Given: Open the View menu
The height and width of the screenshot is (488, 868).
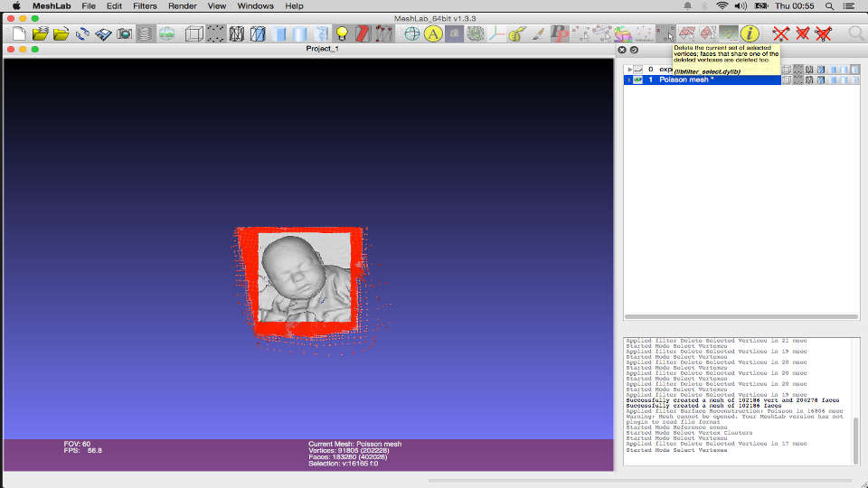Looking at the screenshot, I should 216,6.
